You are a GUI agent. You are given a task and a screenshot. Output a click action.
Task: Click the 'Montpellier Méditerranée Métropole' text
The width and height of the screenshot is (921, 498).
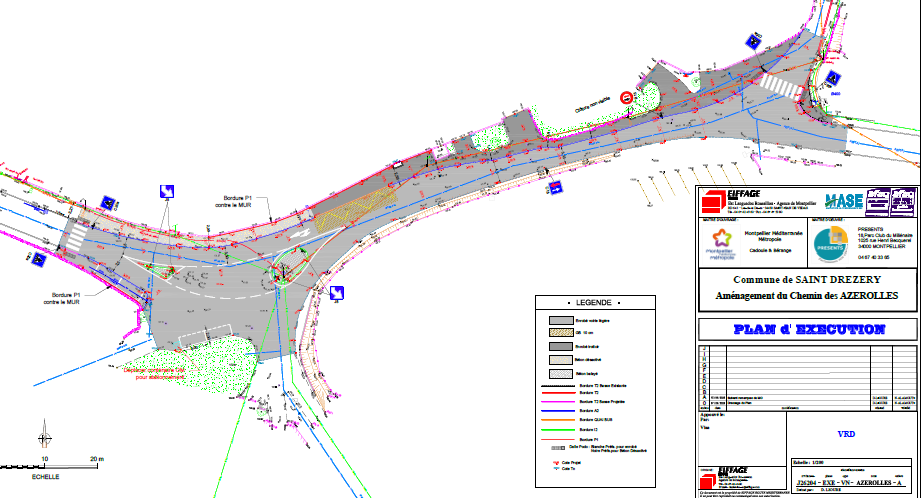pyautogui.click(x=773, y=236)
